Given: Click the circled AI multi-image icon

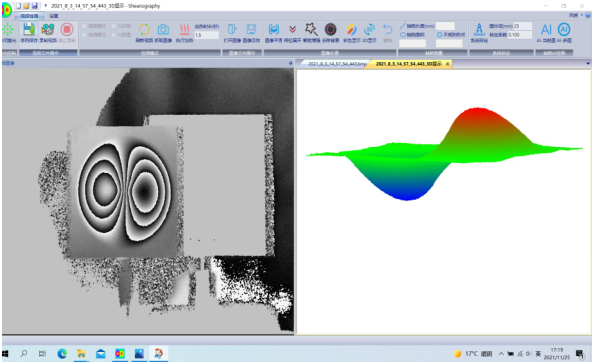Looking at the screenshot, I should [564, 30].
